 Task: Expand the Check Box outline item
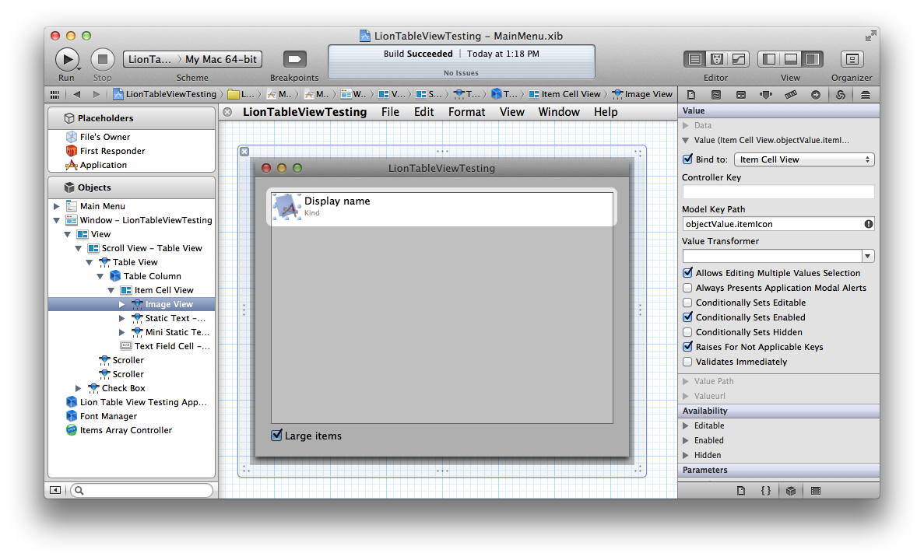click(x=79, y=388)
